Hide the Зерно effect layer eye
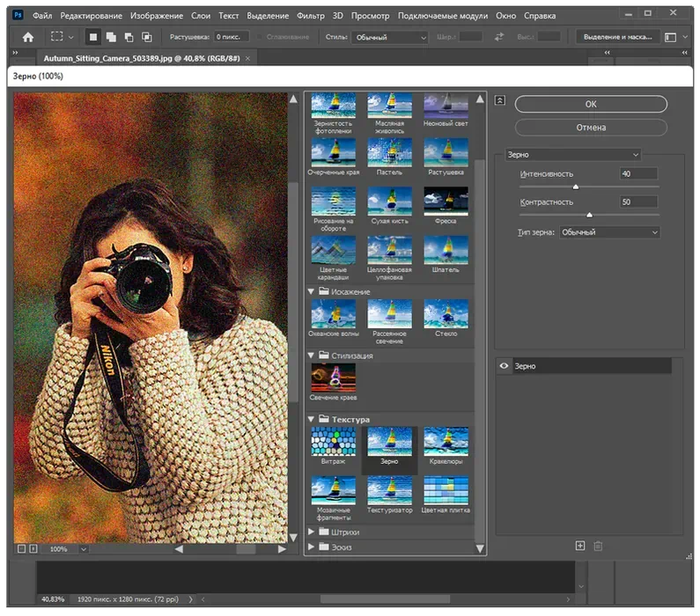 click(x=505, y=366)
